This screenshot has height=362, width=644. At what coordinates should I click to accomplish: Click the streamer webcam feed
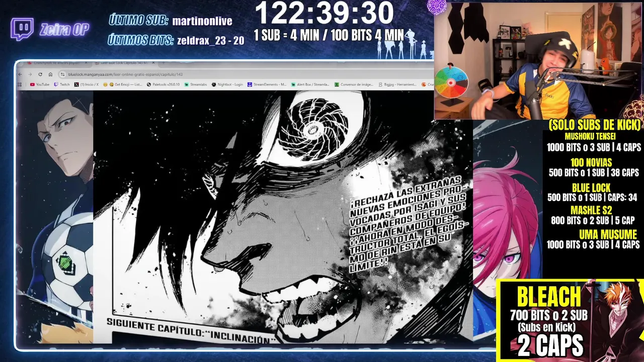tap(538, 60)
